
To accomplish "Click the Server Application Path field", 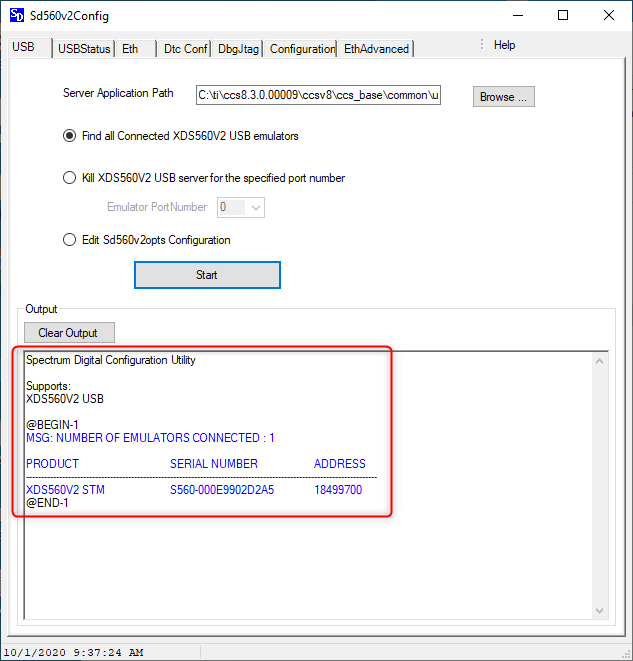I will pos(318,95).
